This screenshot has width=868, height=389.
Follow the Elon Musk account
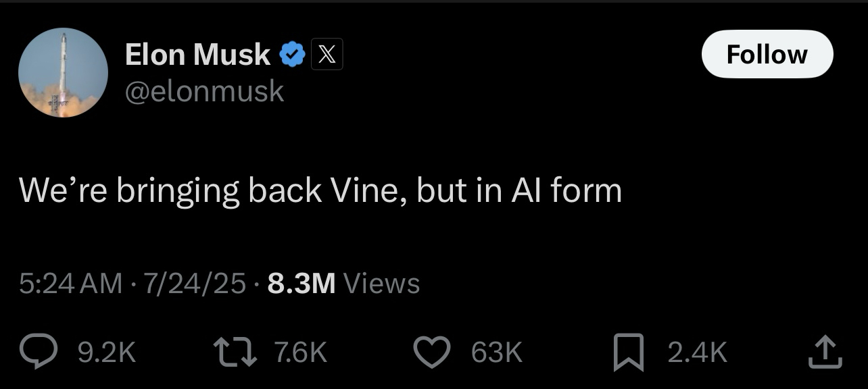tap(767, 54)
